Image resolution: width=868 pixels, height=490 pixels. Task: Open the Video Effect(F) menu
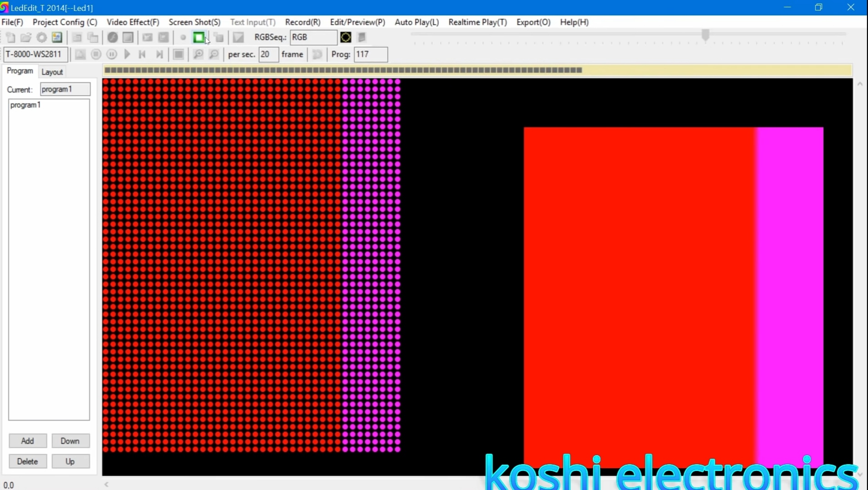click(x=133, y=22)
